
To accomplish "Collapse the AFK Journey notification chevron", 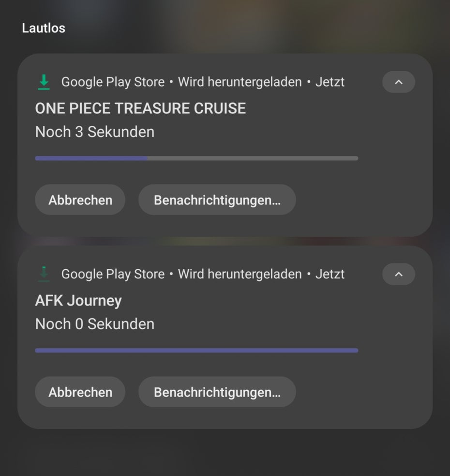I will [x=398, y=274].
